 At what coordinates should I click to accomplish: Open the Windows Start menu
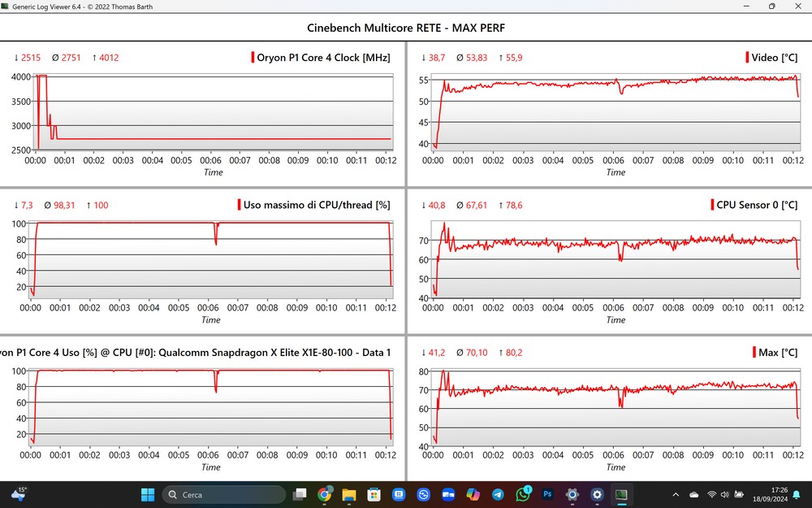(x=148, y=494)
